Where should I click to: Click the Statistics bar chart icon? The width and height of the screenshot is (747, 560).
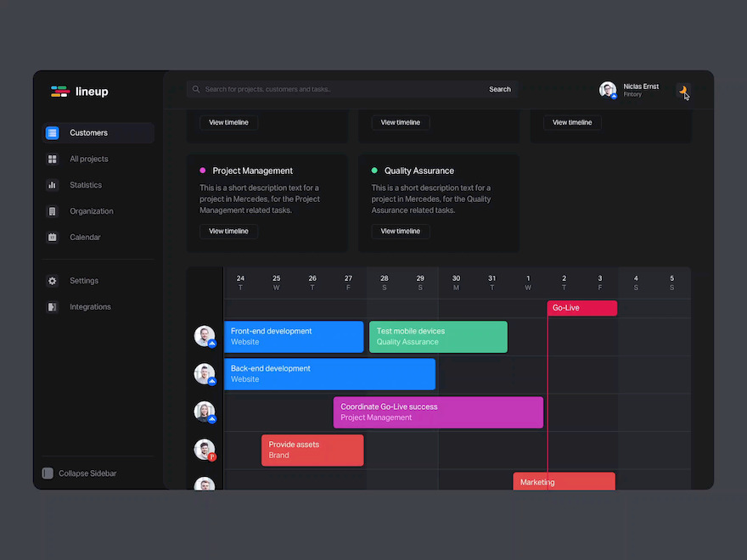(x=53, y=185)
